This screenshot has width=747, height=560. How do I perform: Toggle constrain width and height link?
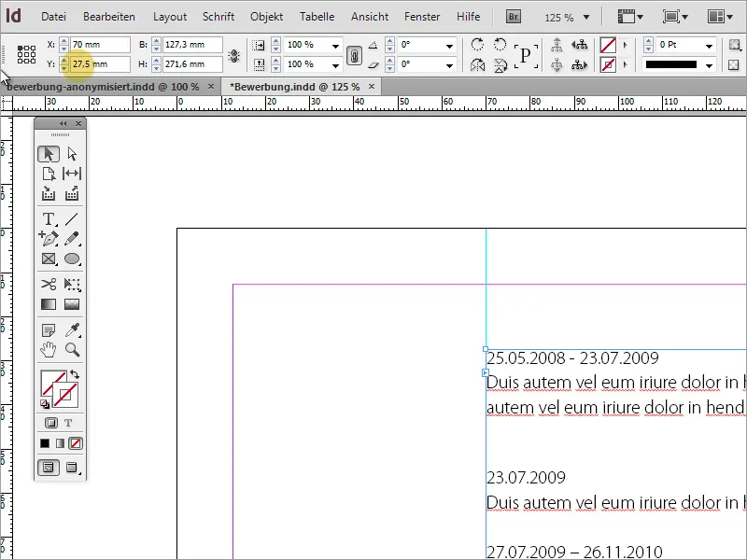tap(233, 56)
